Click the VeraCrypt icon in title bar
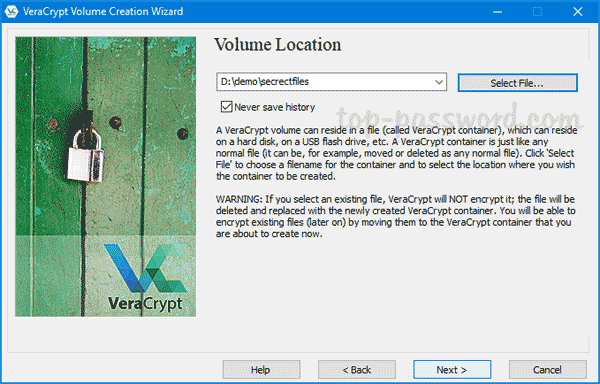The image size is (600, 384). point(11,11)
